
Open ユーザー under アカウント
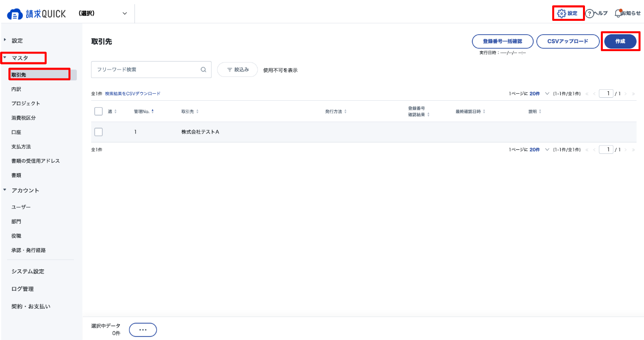[x=21, y=207]
